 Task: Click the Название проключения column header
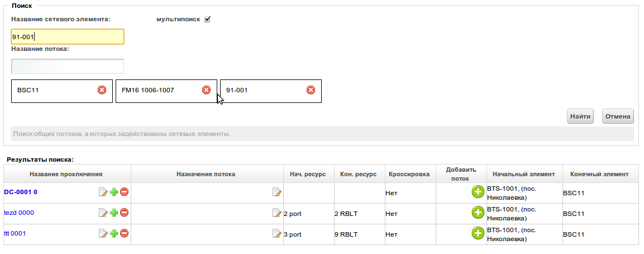pyautogui.click(x=66, y=174)
